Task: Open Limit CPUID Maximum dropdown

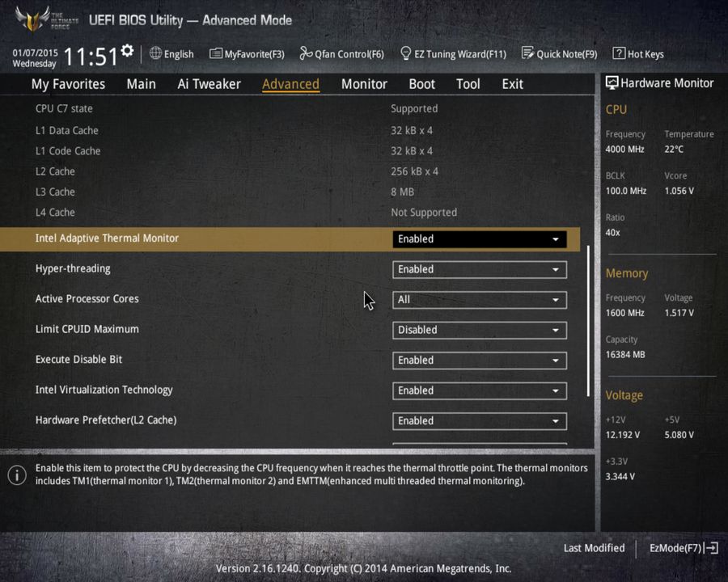Action: (x=480, y=330)
